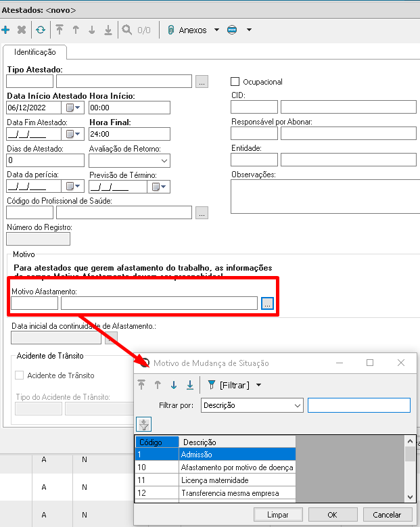Click the apply-filter funnel button below Filtrar por

click(x=144, y=424)
